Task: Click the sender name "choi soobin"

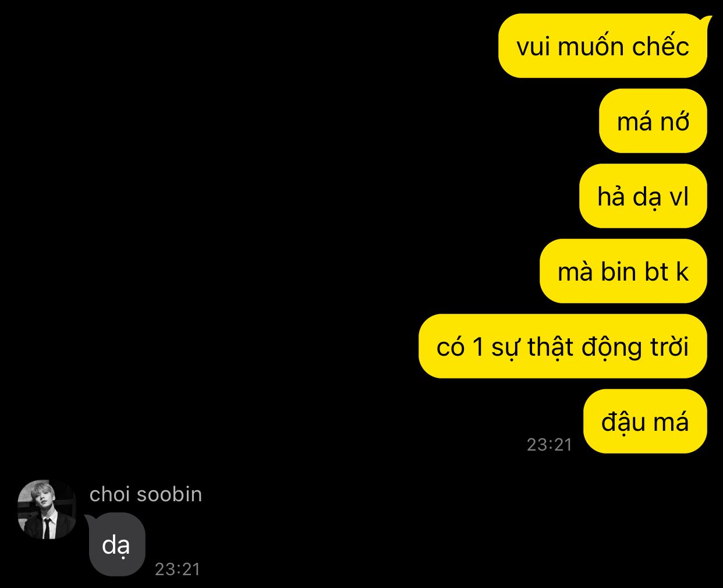Action: click(146, 494)
